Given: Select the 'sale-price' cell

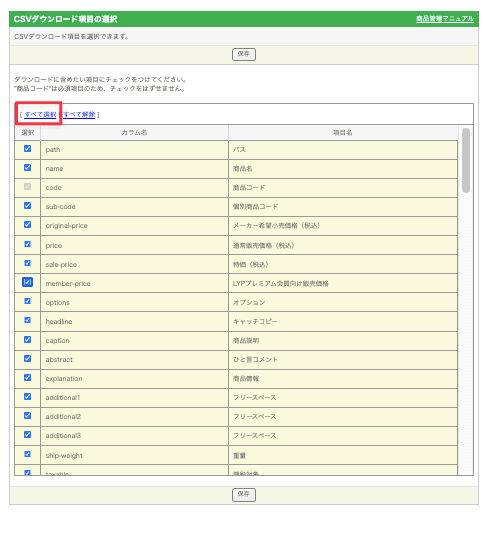Looking at the screenshot, I should (134, 264).
